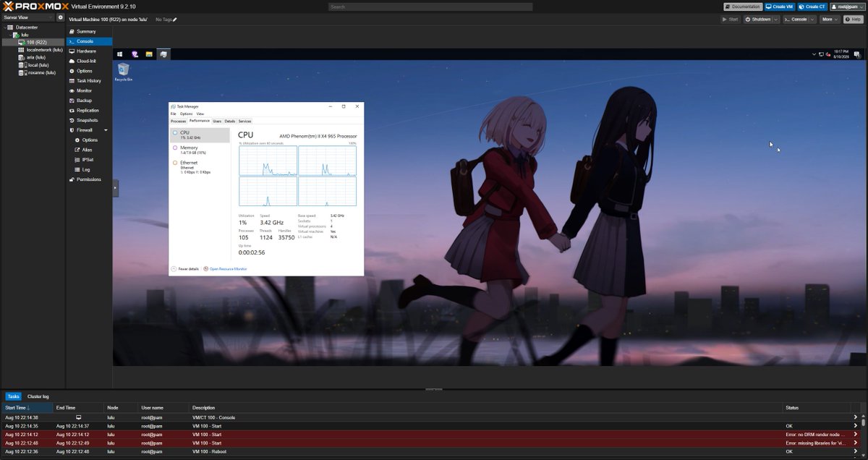Image resolution: width=868 pixels, height=460 pixels.
Task: Click the Task Manager taskbar icon in VM
Action: coord(164,54)
